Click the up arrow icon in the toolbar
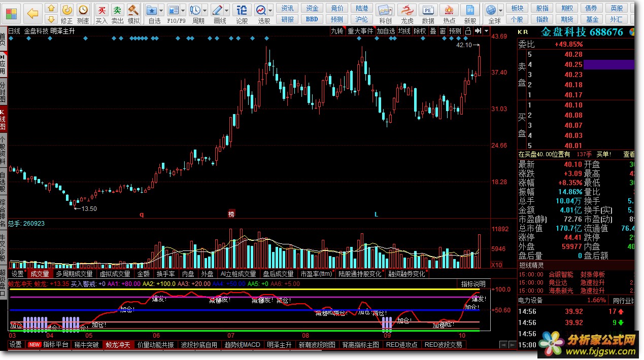644x360 pixels. 51,9
